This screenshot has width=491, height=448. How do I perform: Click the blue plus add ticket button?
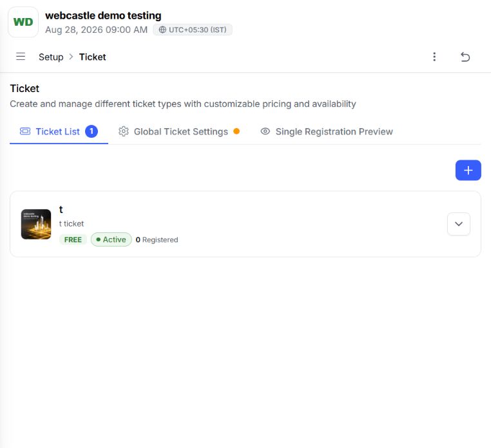click(x=468, y=170)
